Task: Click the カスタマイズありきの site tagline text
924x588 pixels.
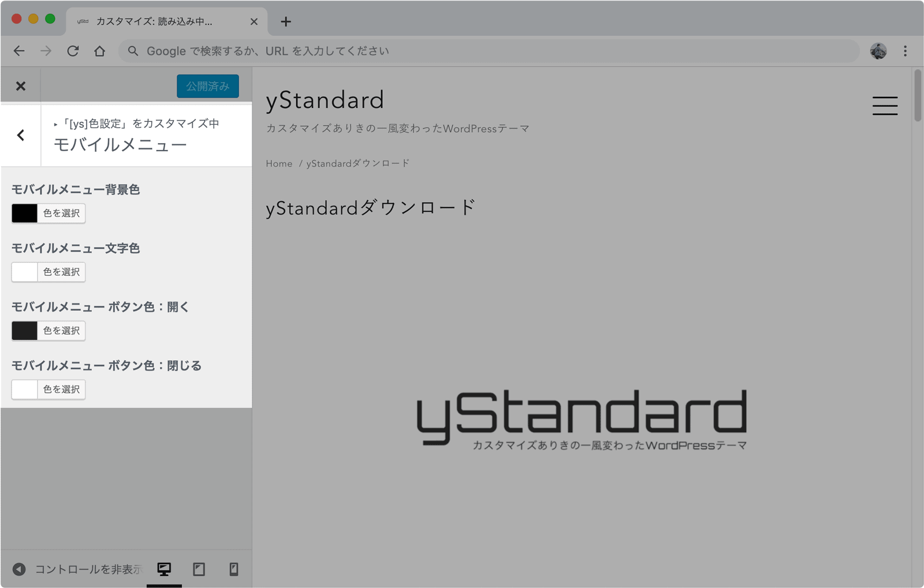Action: click(x=397, y=129)
